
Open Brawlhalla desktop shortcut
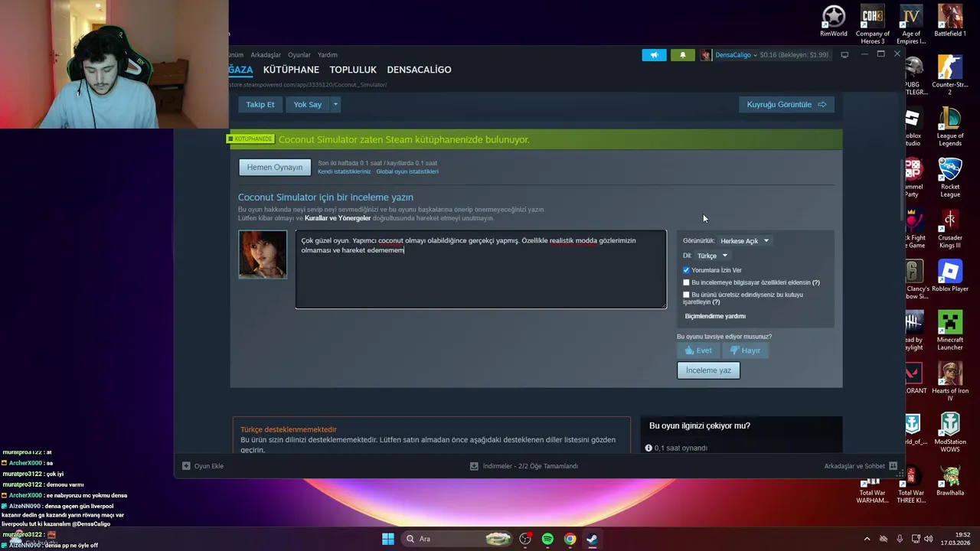(950, 481)
